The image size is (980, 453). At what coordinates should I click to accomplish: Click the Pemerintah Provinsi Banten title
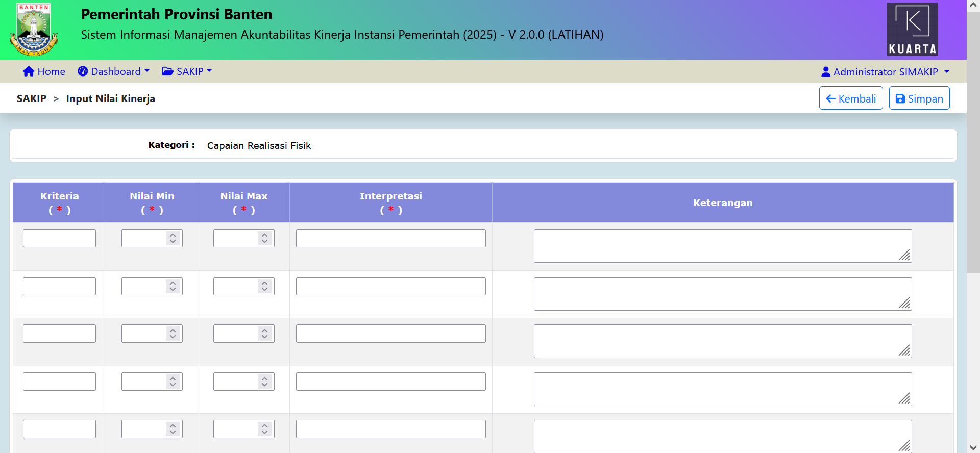point(177,14)
